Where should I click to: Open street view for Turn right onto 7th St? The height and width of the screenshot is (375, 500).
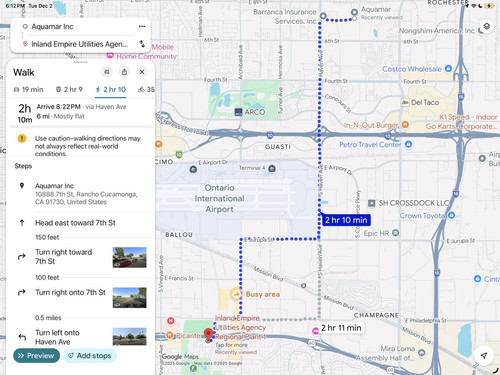click(130, 298)
